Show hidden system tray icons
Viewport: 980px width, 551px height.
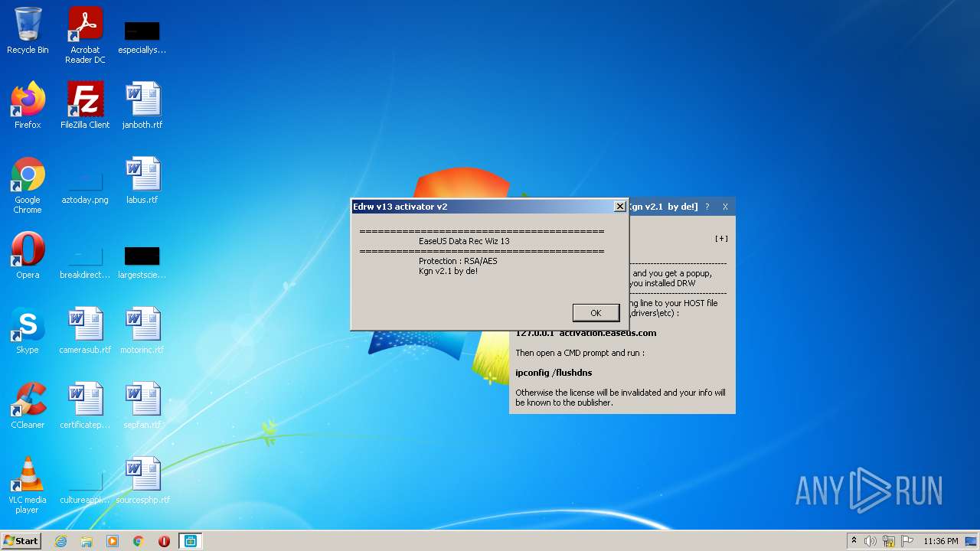[854, 541]
